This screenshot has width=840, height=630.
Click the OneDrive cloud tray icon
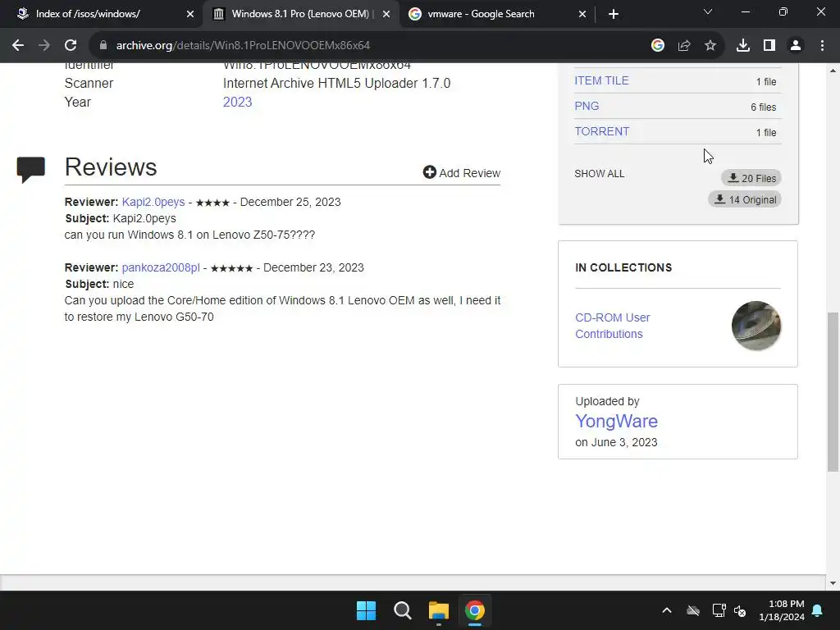click(x=693, y=610)
